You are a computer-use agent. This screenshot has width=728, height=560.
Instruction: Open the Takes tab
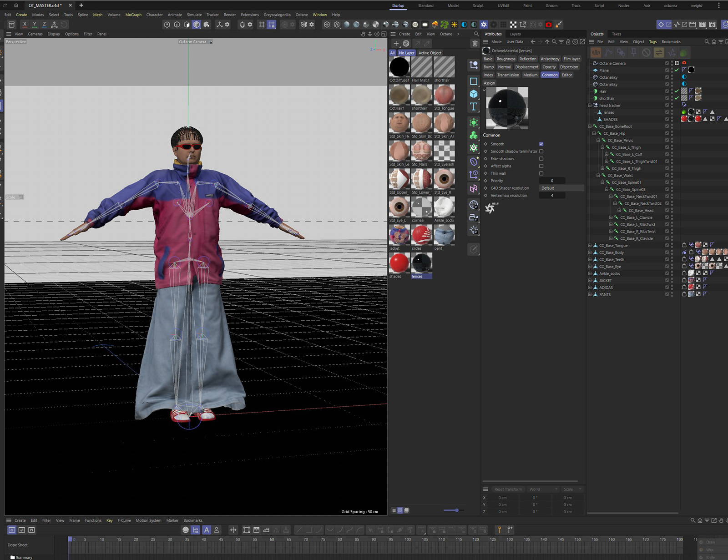[x=617, y=34]
